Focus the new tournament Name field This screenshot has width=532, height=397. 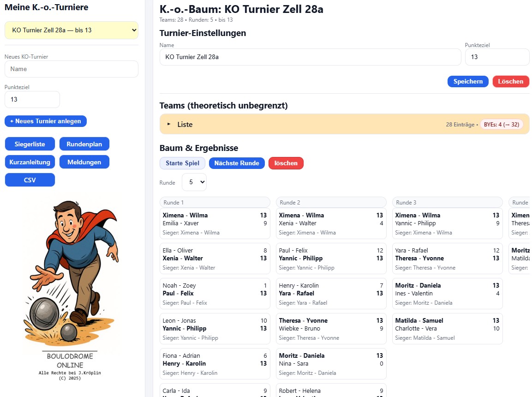click(72, 69)
